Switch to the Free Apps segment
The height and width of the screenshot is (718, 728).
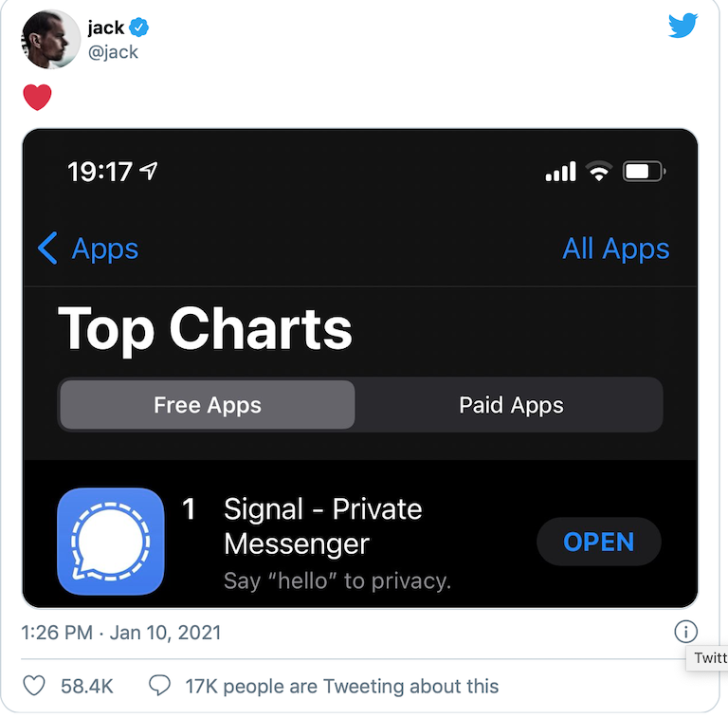pos(208,405)
